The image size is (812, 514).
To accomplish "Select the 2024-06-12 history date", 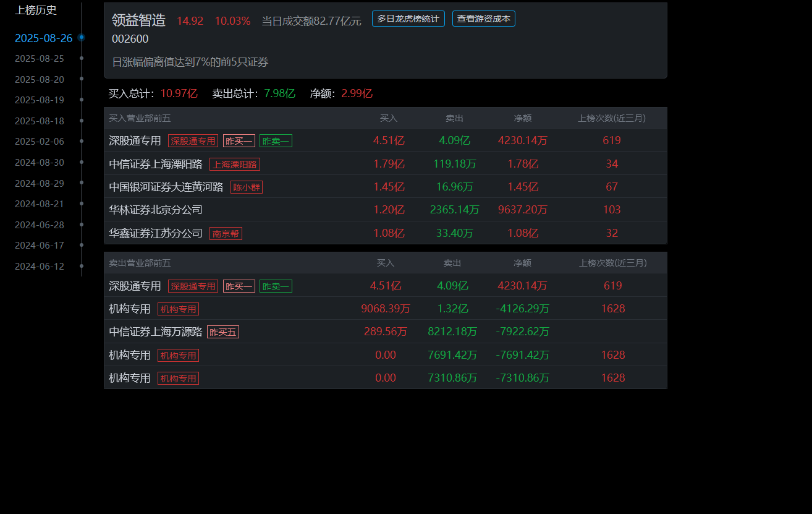I will (40, 267).
